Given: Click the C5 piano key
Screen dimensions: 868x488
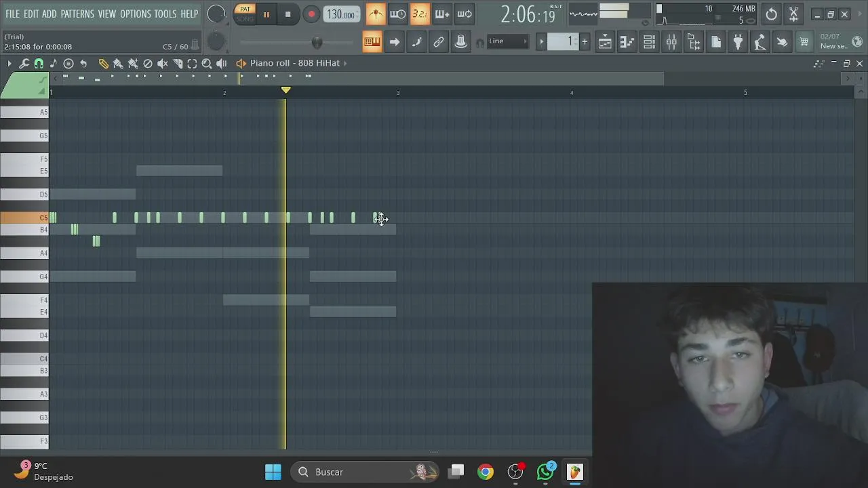Looking at the screenshot, I should point(24,218).
